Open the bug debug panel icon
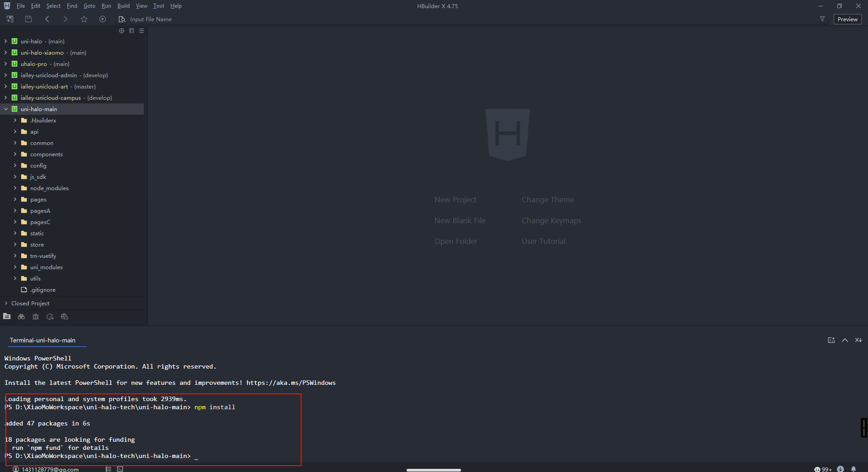 [36, 317]
